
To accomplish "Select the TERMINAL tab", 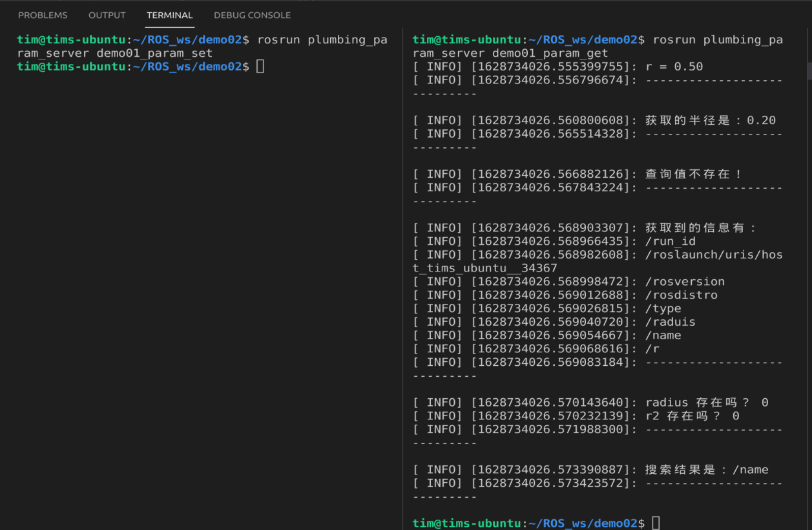I will pyautogui.click(x=170, y=15).
